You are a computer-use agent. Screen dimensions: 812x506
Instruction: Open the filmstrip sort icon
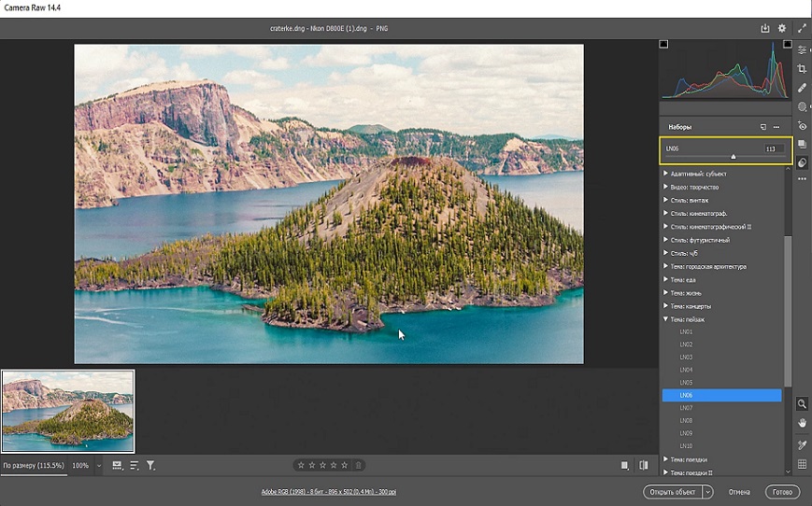coord(135,466)
